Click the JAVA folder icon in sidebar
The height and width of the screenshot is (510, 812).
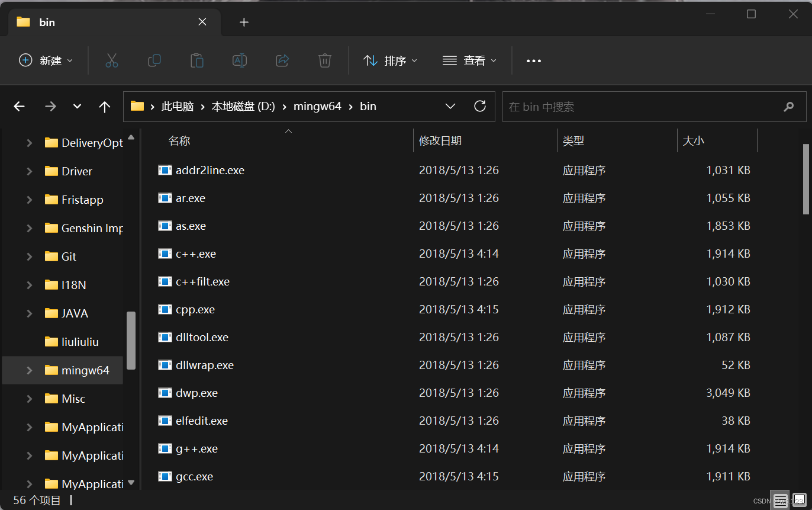tap(51, 313)
